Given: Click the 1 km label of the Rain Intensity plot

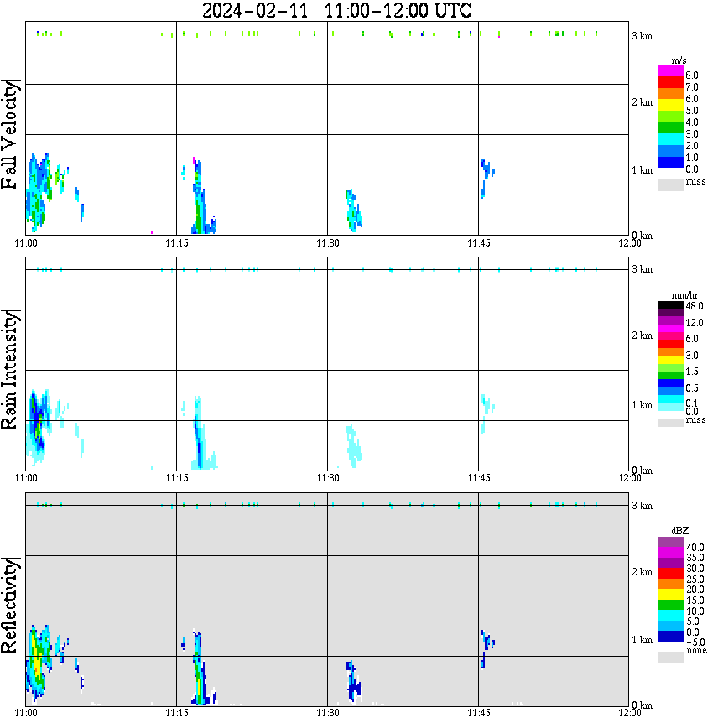Looking at the screenshot, I should coord(642,405).
